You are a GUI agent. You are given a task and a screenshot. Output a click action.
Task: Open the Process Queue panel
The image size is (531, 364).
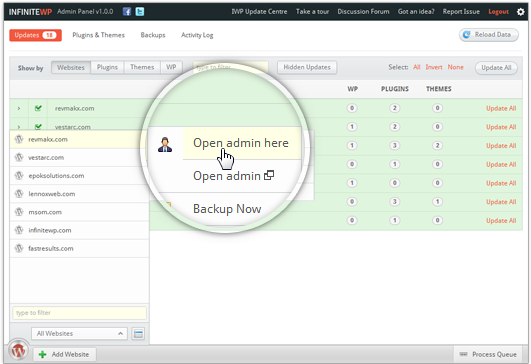point(488,355)
